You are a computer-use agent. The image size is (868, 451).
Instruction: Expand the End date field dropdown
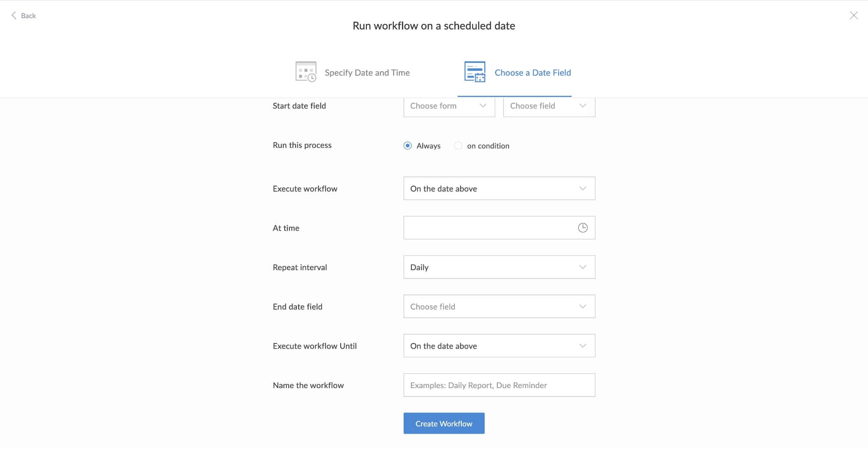coord(499,307)
